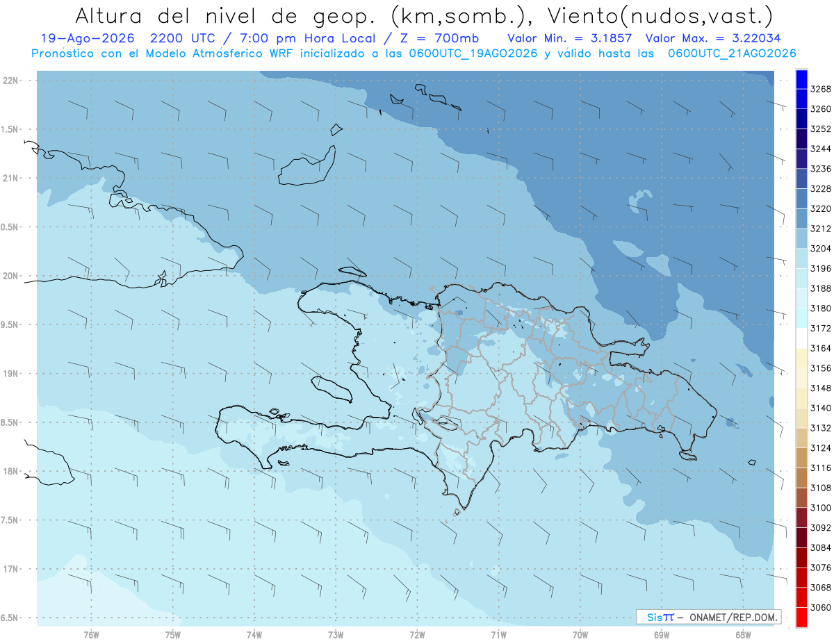Click the '71W' longitude label

(498, 635)
